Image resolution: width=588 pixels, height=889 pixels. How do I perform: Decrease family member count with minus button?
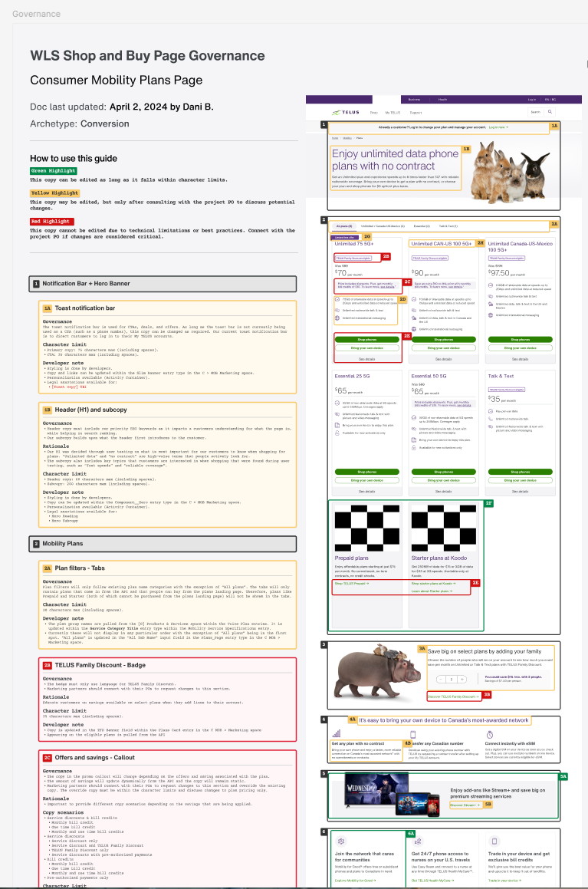click(441, 679)
